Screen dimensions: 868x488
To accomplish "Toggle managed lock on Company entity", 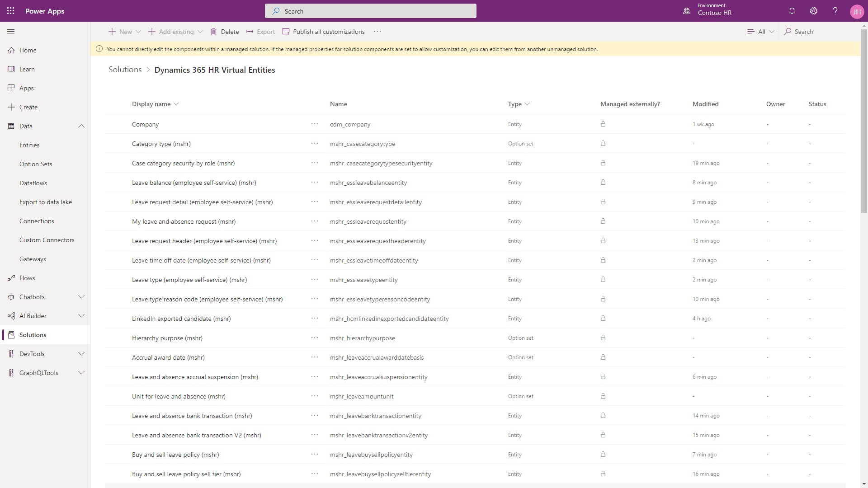I will pos(604,123).
